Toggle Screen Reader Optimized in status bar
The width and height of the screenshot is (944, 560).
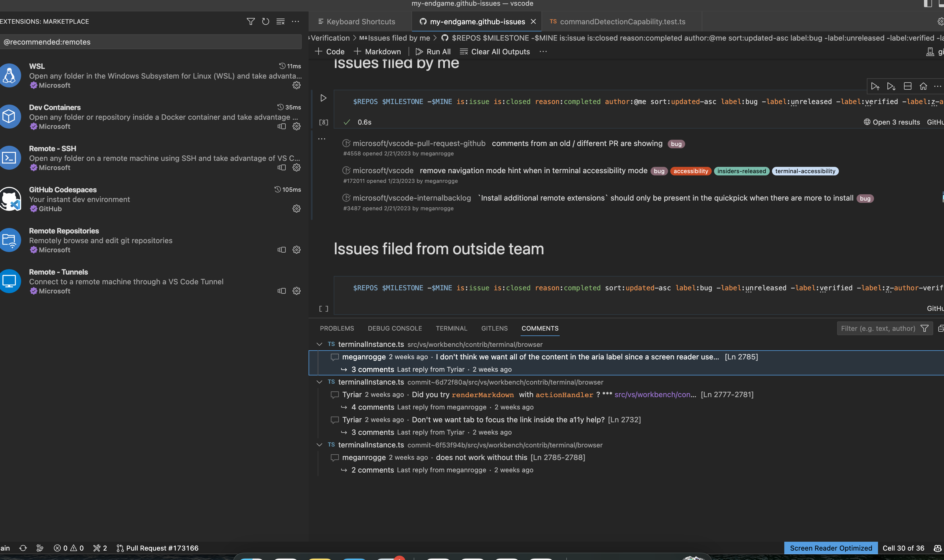(x=831, y=548)
